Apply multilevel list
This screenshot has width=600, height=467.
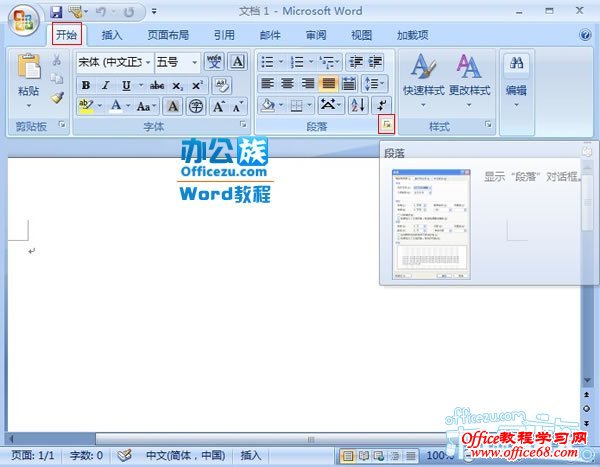(x=327, y=62)
